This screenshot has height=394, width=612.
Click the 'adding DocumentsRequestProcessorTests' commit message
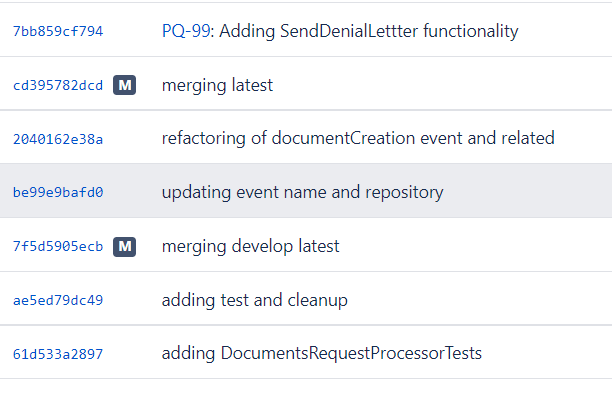(x=322, y=353)
